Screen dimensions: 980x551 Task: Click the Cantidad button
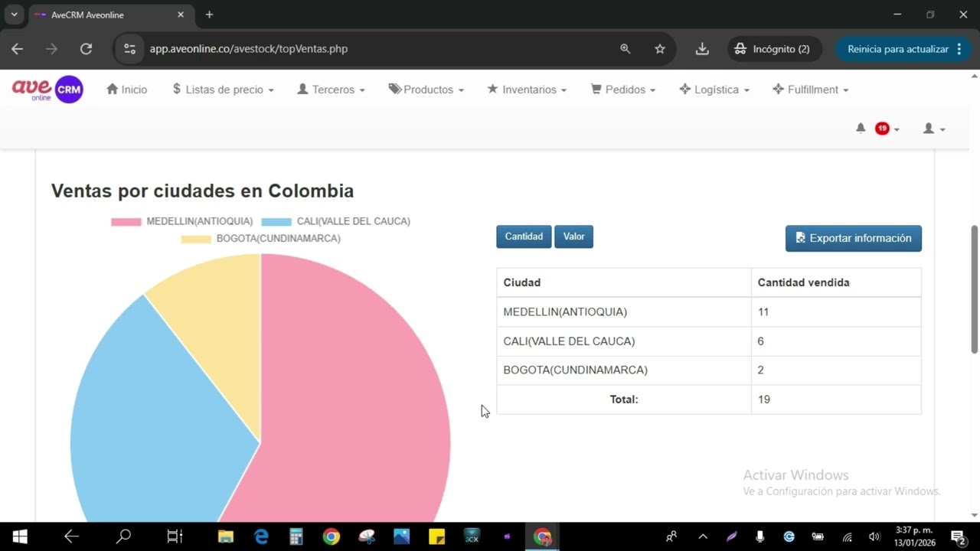tap(524, 236)
